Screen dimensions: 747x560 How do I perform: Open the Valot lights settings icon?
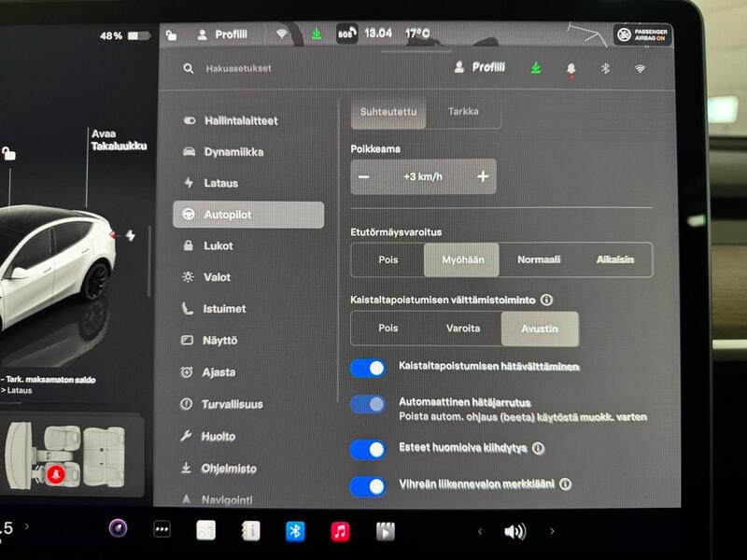click(x=186, y=277)
